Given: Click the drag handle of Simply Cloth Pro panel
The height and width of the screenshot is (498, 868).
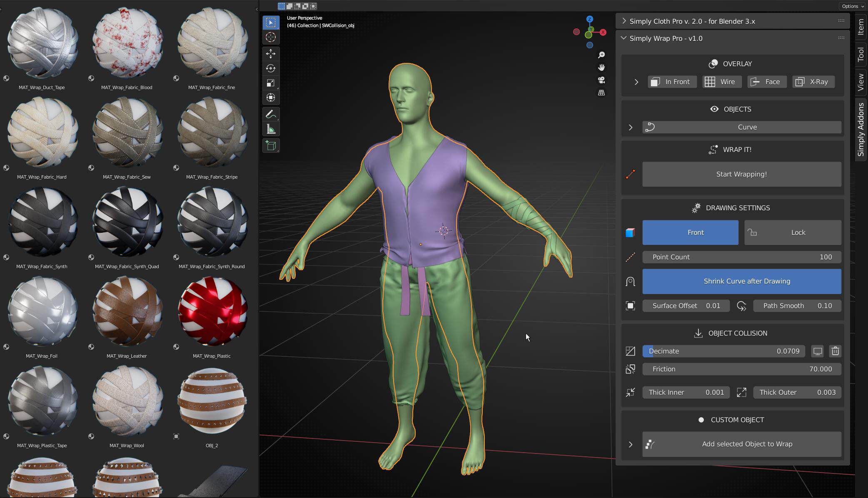Looking at the screenshot, I should [x=841, y=21].
